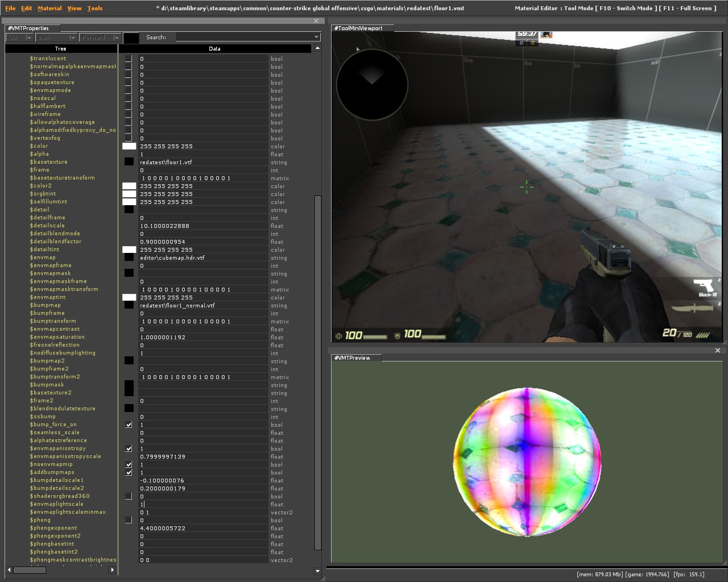Open the Material menu

point(49,9)
